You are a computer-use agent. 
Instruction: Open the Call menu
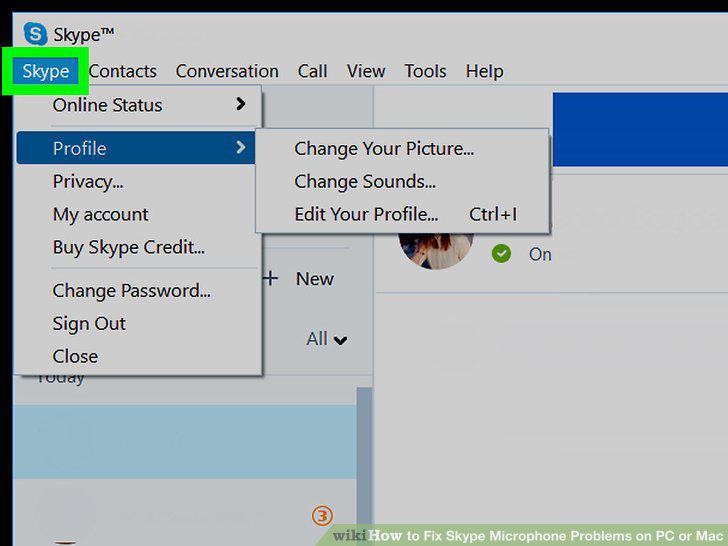(x=312, y=71)
